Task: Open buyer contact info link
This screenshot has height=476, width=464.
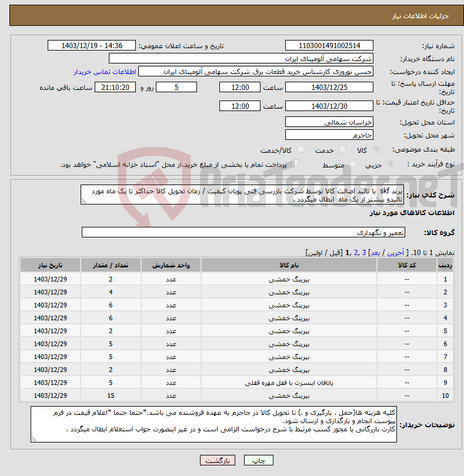Action: 105,72
